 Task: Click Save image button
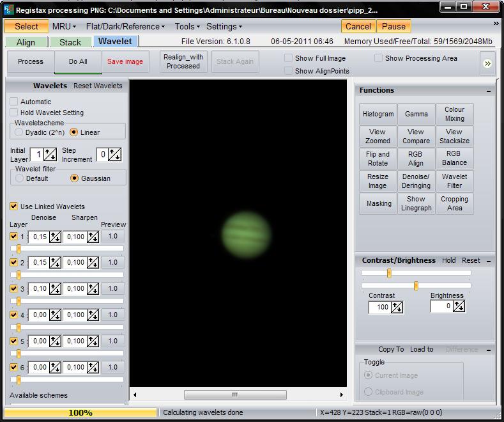pyautogui.click(x=125, y=62)
